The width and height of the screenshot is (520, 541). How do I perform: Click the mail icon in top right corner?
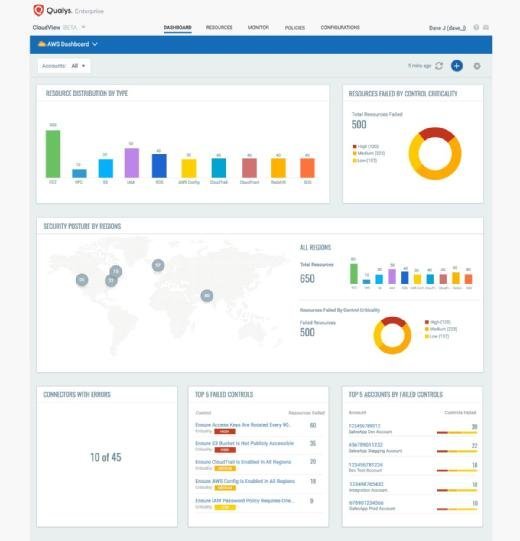(486, 27)
